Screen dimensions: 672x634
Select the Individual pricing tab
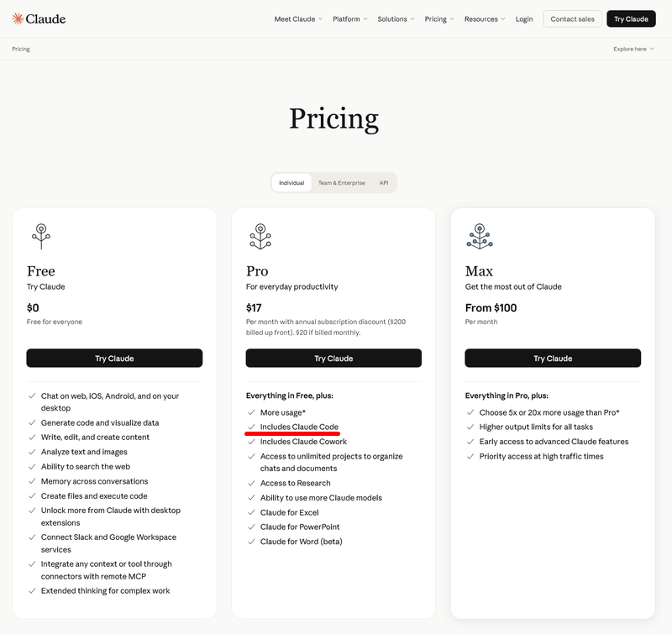point(291,182)
